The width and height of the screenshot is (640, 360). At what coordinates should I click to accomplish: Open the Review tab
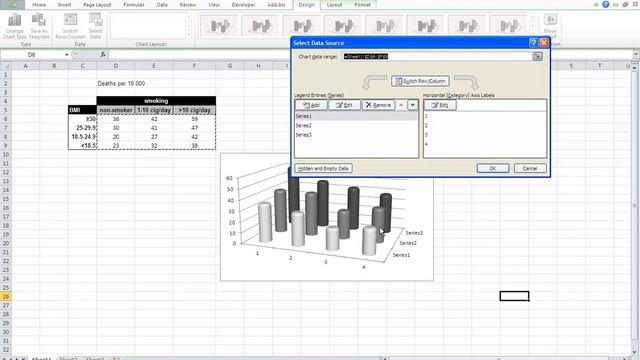[188, 5]
